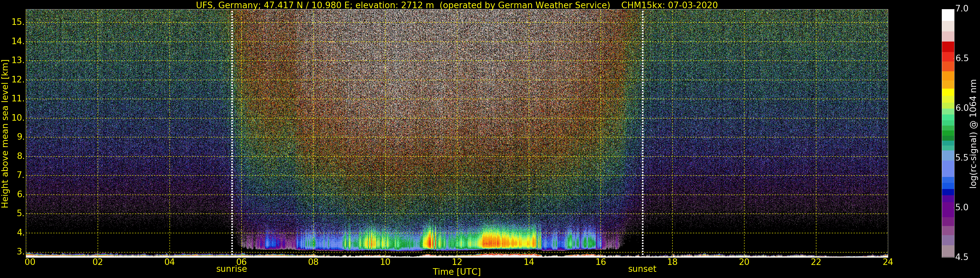This screenshot has height=278, width=980.
Task: Pick the white swatch at top of colorbar
Action: coord(948,15)
